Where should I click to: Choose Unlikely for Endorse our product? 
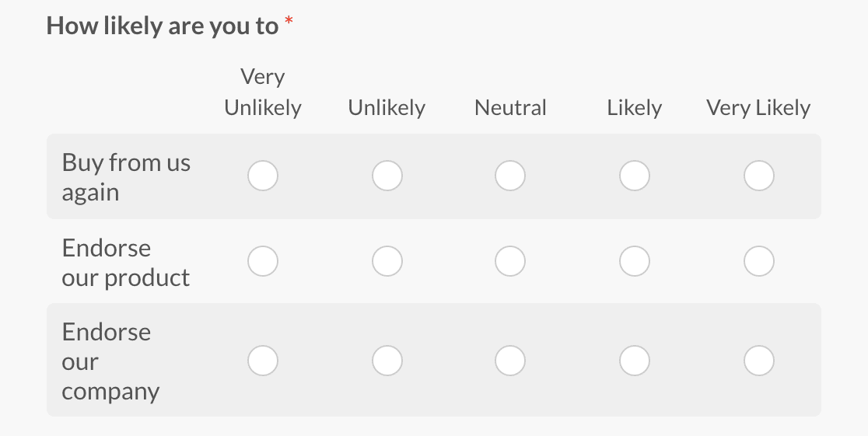click(387, 262)
